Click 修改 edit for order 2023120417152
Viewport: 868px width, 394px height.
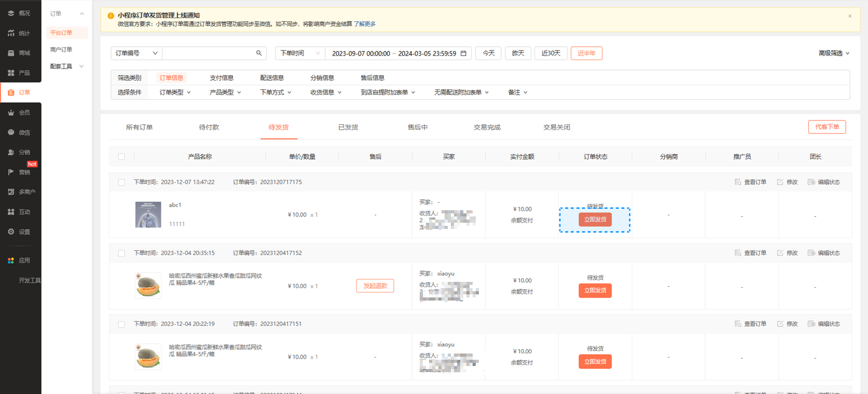pos(787,253)
